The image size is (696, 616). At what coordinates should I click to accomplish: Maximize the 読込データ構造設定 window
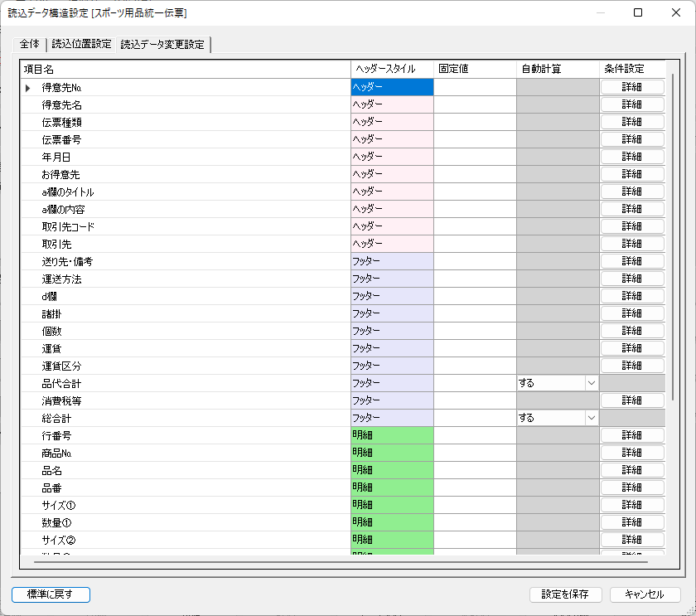pos(638,12)
